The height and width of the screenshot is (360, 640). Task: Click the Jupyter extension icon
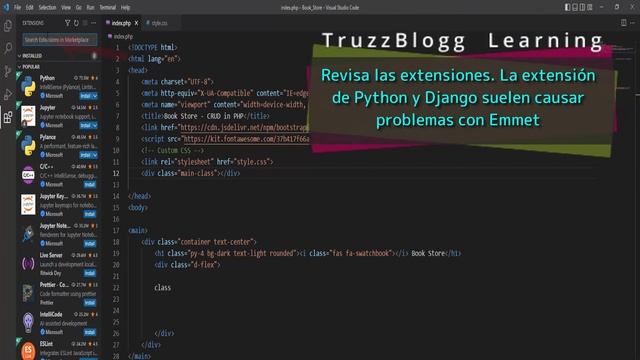28,116
